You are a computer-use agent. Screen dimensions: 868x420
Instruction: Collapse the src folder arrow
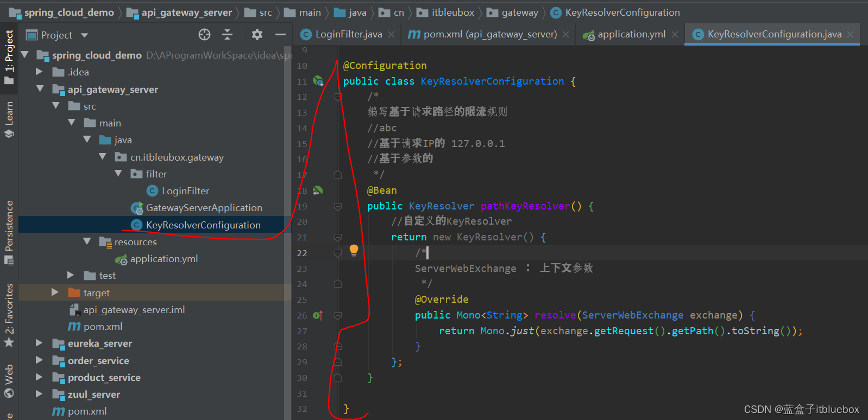click(x=55, y=105)
